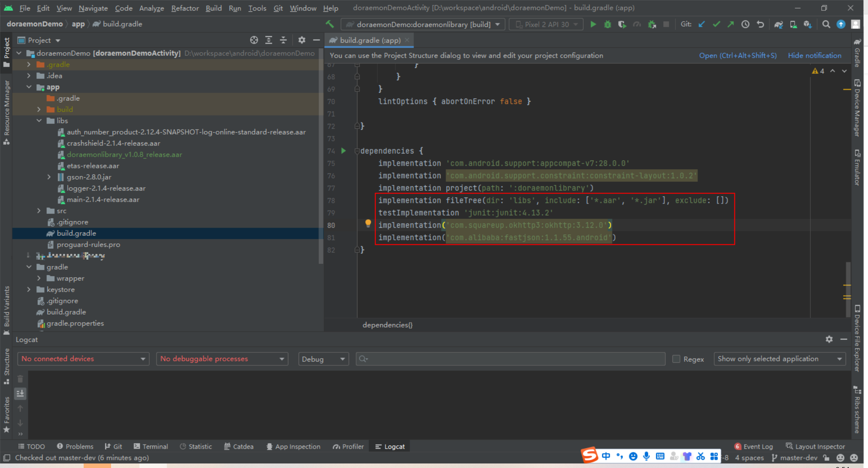
Task: Close the build.gradle (:app) editor tab
Action: (407, 40)
